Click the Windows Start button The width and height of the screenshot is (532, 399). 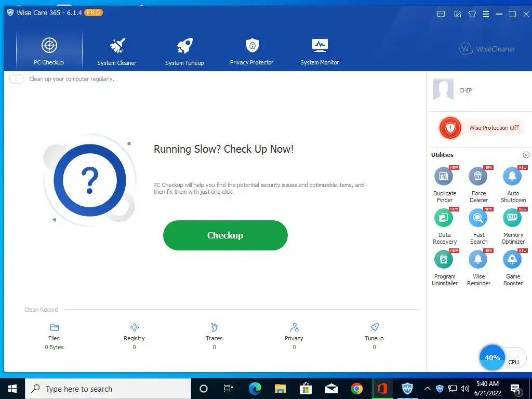point(12,389)
